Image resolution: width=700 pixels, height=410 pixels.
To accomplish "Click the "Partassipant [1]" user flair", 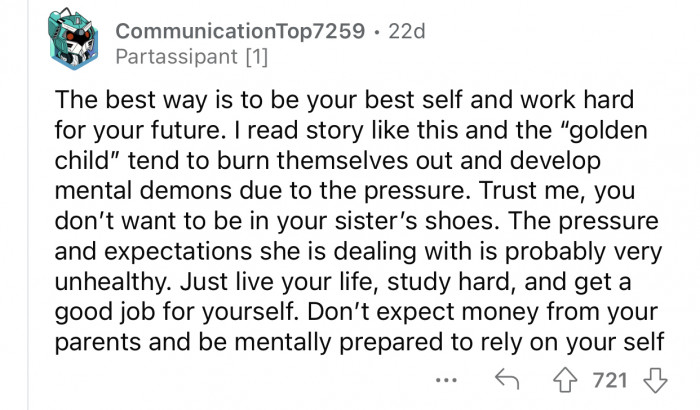I will (192, 57).
